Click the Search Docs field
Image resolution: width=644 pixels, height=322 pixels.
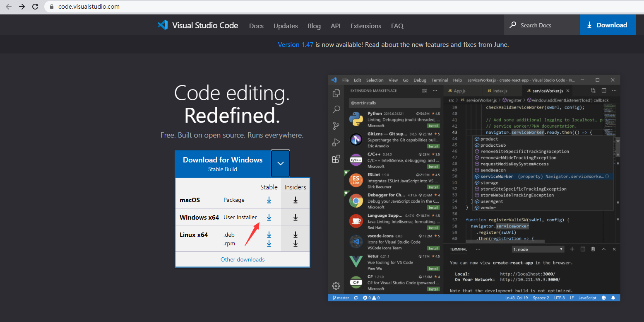(542, 25)
